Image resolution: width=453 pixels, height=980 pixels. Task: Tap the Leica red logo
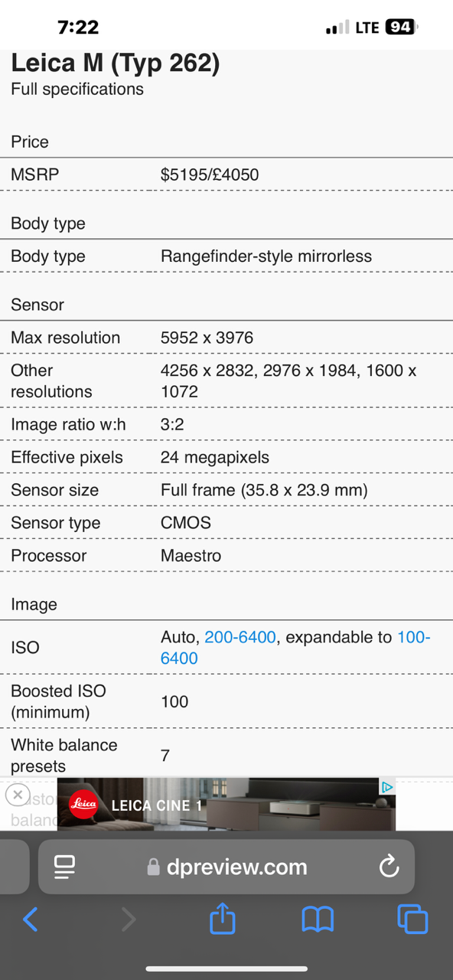(x=83, y=805)
